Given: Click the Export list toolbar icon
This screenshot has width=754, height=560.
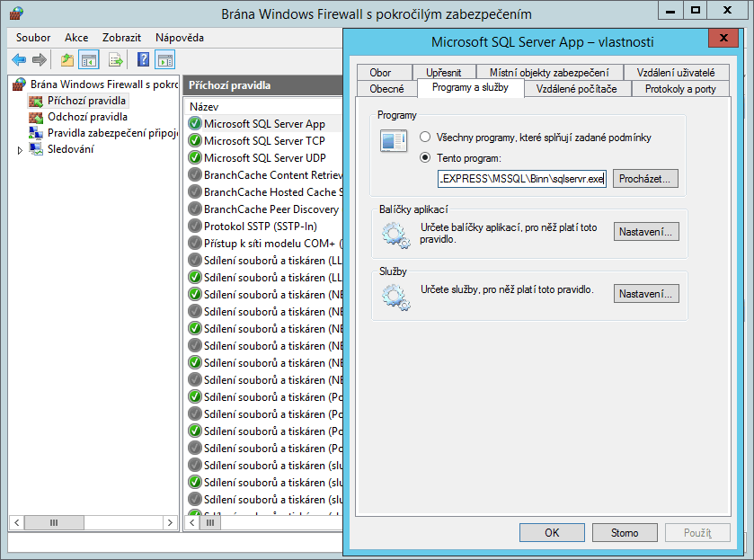Looking at the screenshot, I should pyautogui.click(x=115, y=59).
